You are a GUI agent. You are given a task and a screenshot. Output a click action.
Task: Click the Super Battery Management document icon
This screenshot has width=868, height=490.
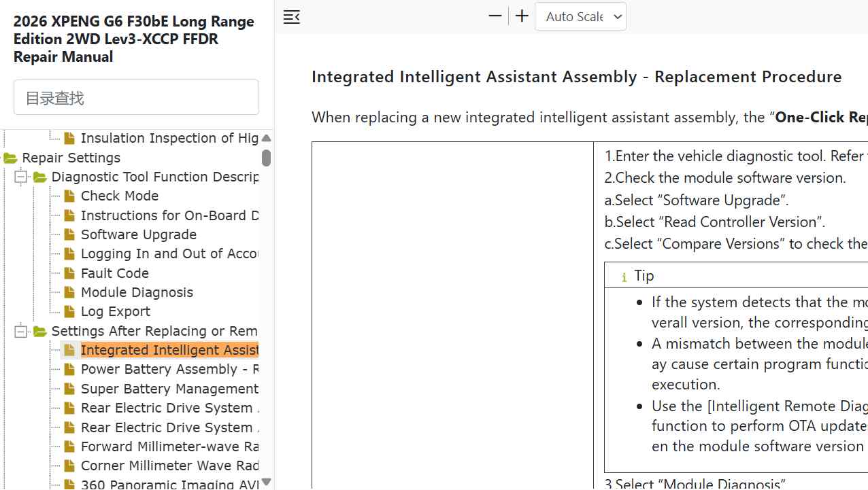click(x=69, y=389)
